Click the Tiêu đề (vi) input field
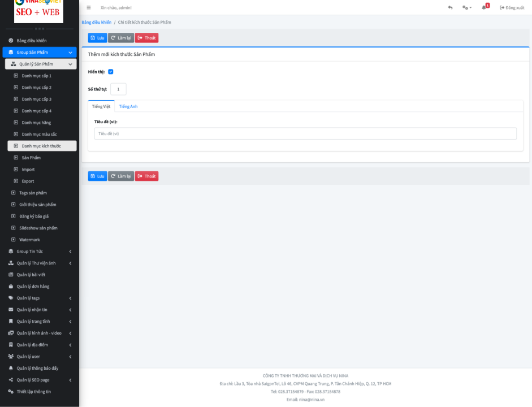Screen dimensions: 532x407 tap(305, 133)
